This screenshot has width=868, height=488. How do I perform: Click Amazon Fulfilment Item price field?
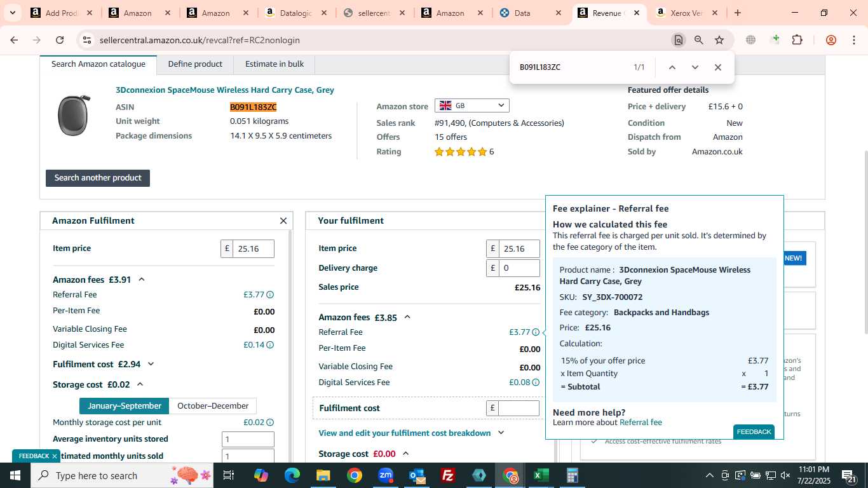tap(254, 248)
